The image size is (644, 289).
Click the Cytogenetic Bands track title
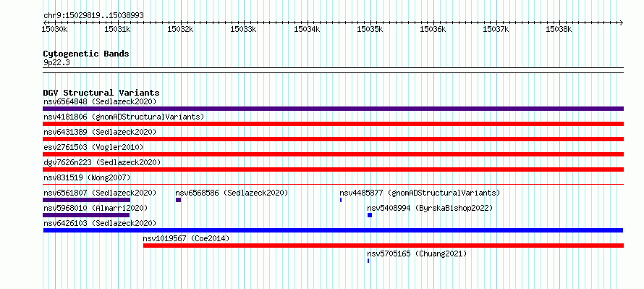tap(86, 54)
